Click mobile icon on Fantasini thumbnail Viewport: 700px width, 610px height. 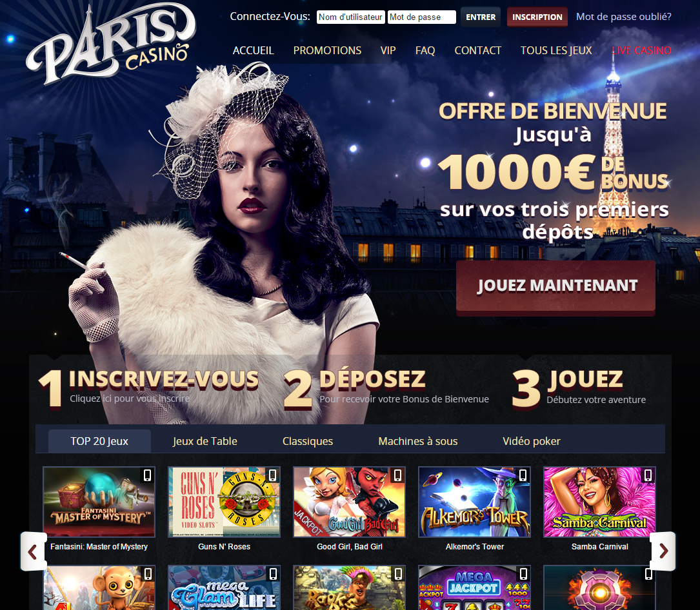click(147, 475)
